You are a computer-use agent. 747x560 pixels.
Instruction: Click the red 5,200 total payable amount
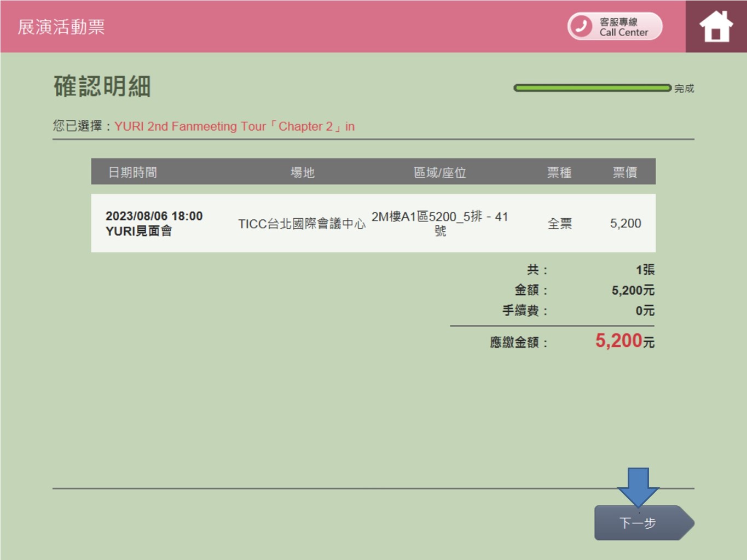(x=618, y=341)
